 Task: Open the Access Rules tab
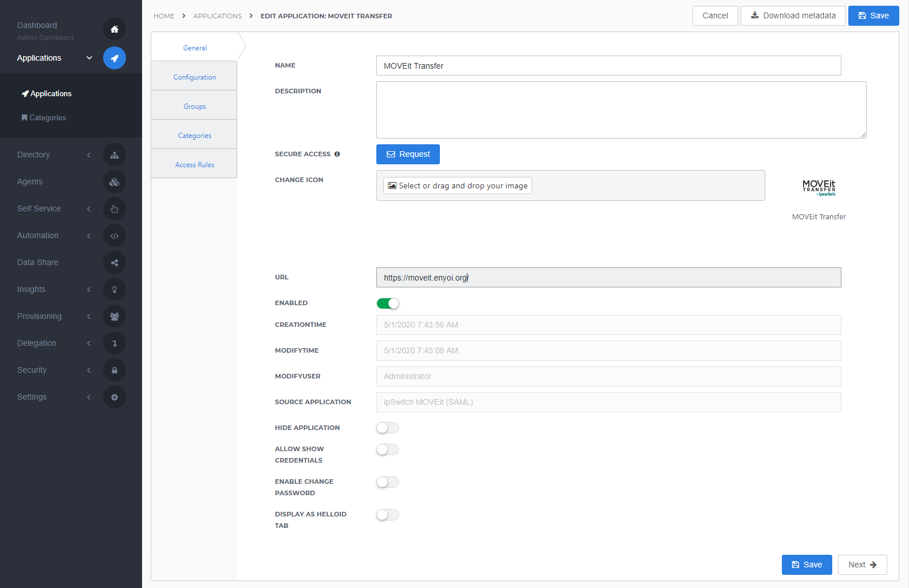(194, 164)
